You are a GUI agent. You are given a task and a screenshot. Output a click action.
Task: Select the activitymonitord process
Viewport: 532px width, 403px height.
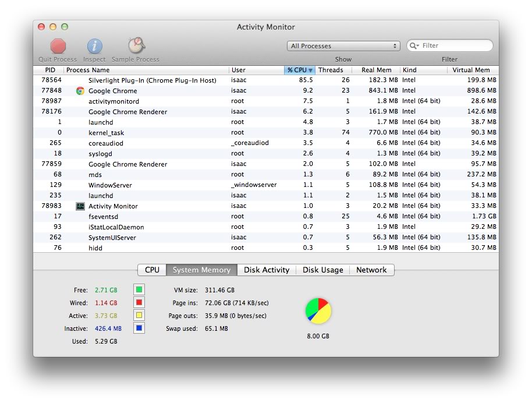pos(266,101)
